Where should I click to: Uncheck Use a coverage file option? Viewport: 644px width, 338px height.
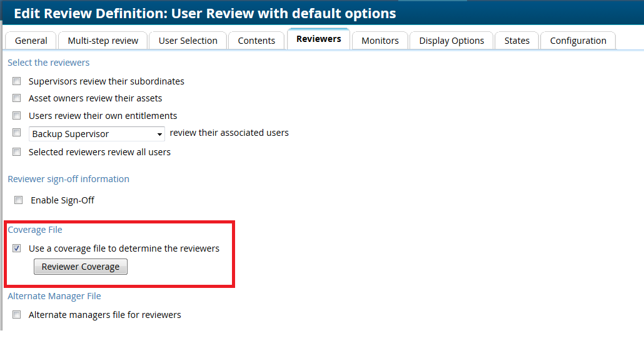(17, 248)
